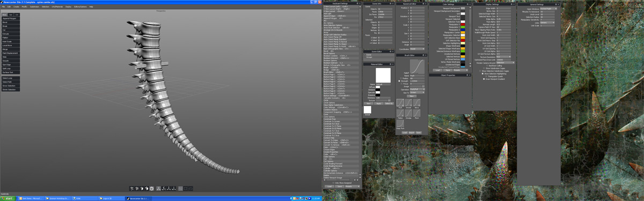644x201 pixels.
Task: Select the Pinch brush thumbnail
Action: [417, 113]
